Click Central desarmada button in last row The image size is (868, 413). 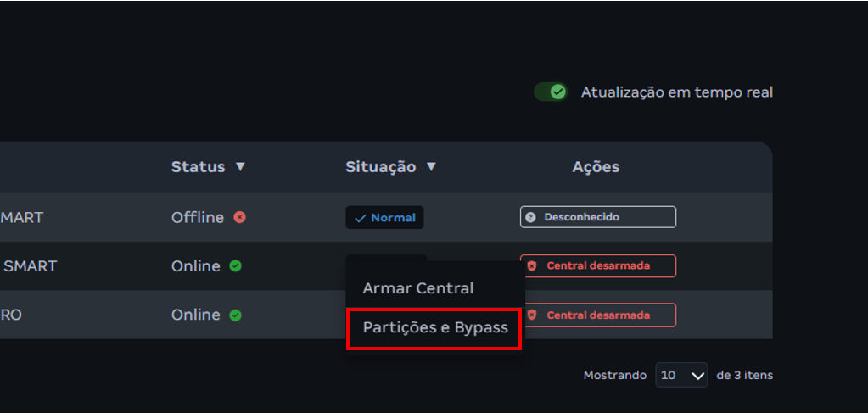click(x=597, y=315)
